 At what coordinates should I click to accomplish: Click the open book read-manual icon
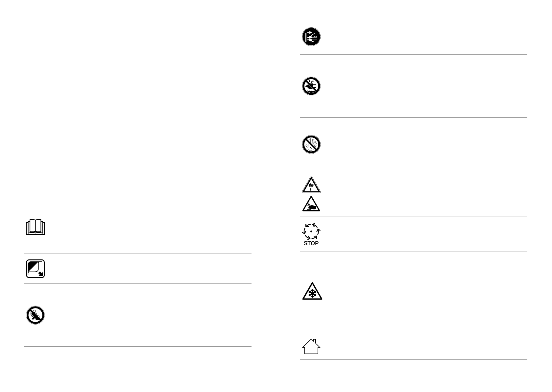click(x=35, y=227)
